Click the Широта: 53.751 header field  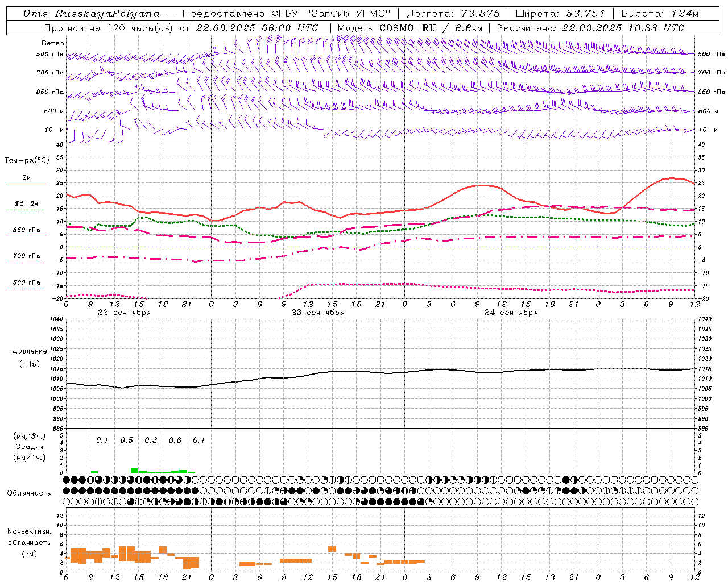coord(560,14)
